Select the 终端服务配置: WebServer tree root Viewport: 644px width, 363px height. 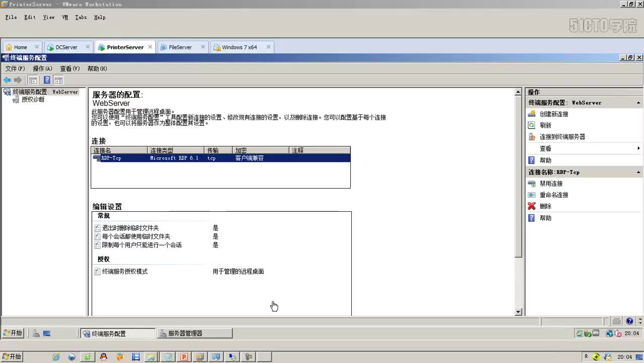45,92
